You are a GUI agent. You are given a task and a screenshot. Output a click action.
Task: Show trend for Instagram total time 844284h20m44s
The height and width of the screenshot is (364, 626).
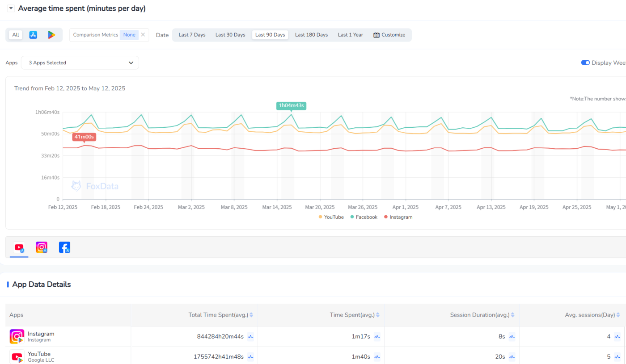click(250, 337)
